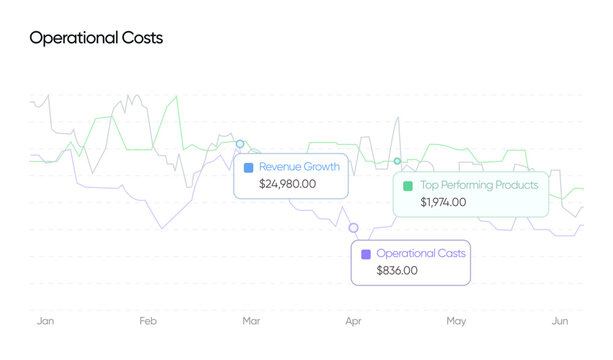Click the Mar axis label
This screenshot has width=613, height=360.
tap(251, 321)
